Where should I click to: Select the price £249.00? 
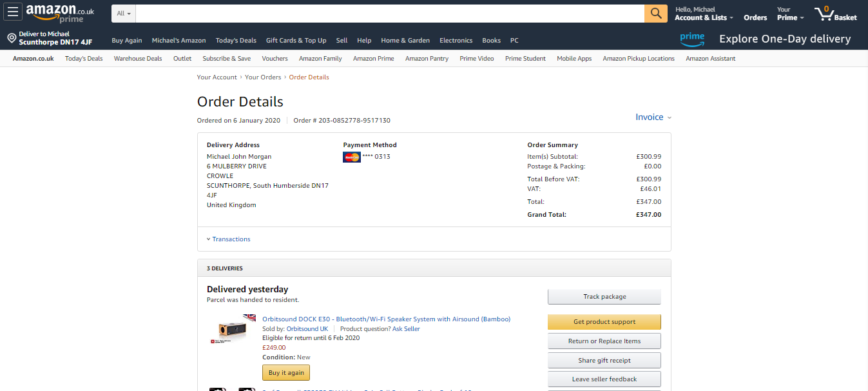[274, 348]
